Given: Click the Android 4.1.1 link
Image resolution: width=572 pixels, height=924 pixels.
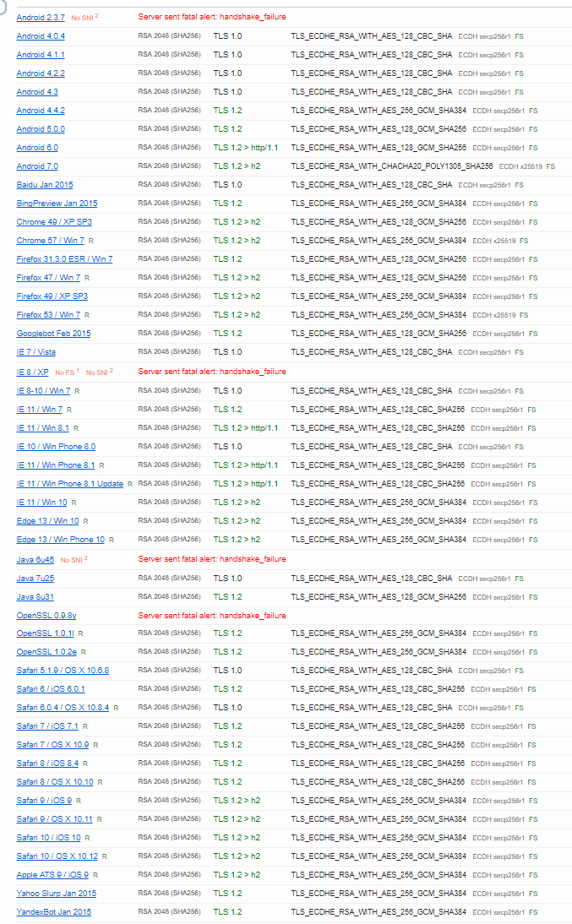Looking at the screenshot, I should tap(41, 55).
